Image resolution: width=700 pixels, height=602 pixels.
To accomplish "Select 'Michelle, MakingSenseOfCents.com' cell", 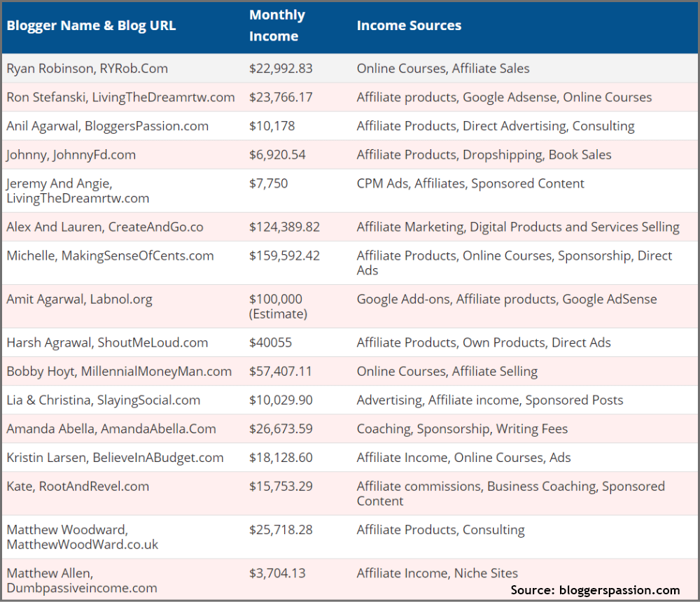I will point(111,255).
